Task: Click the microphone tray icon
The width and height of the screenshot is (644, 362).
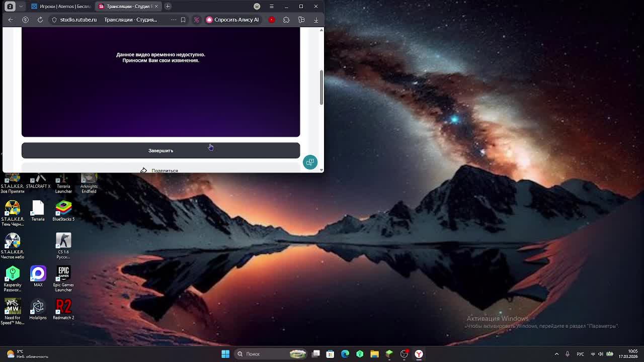Action: [568, 354]
